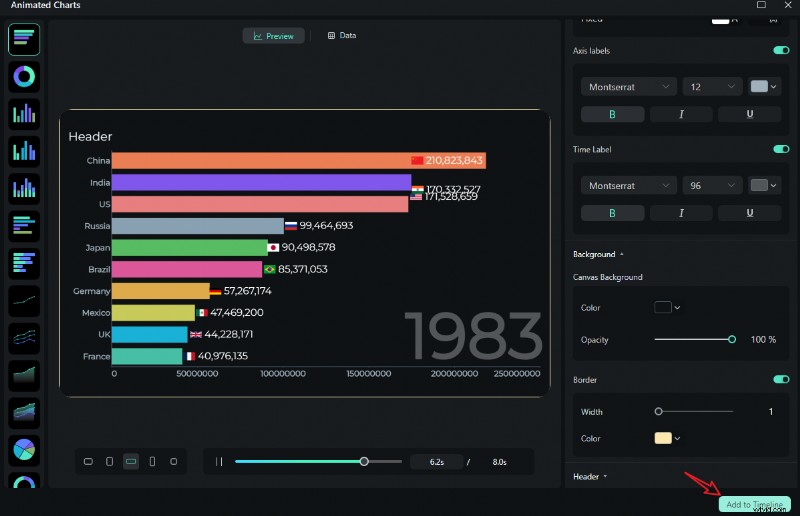Disable the Axis labels toggle
Image resolution: width=800 pixels, height=516 pixels.
pyautogui.click(x=781, y=50)
